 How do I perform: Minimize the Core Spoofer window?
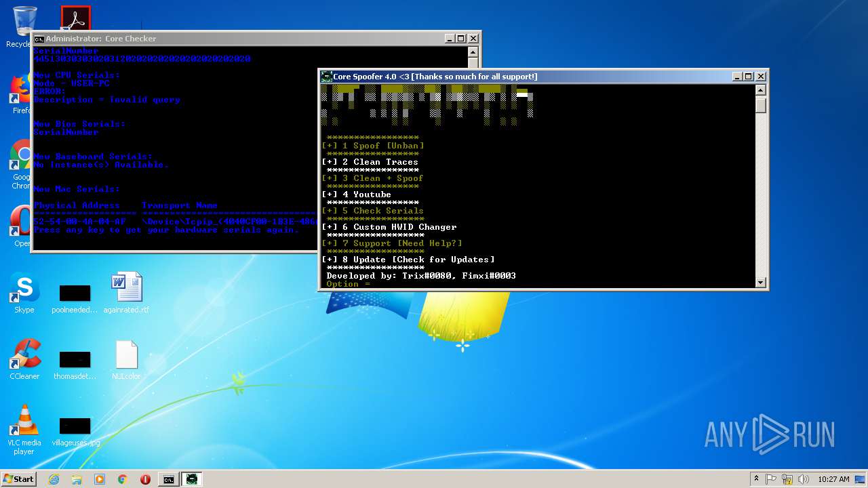[737, 77]
